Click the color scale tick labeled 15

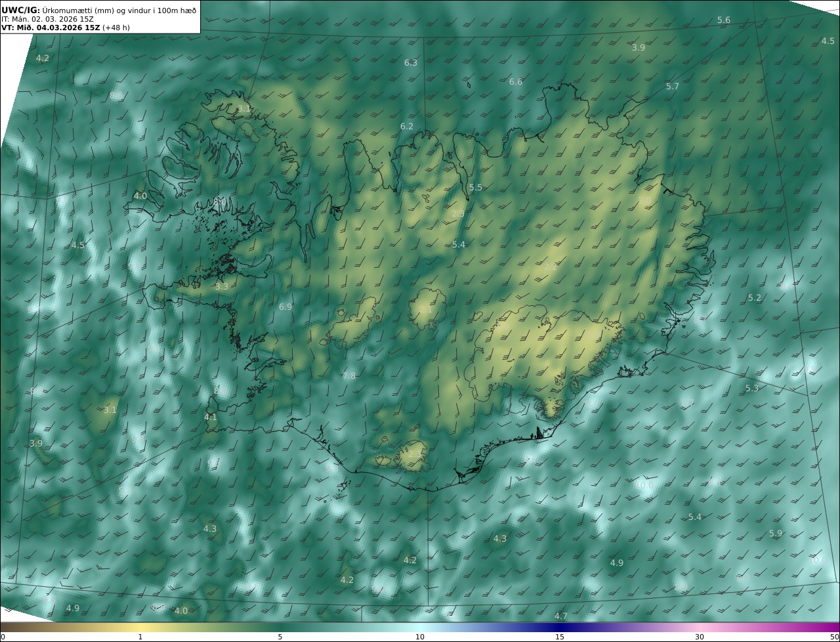pos(560,637)
